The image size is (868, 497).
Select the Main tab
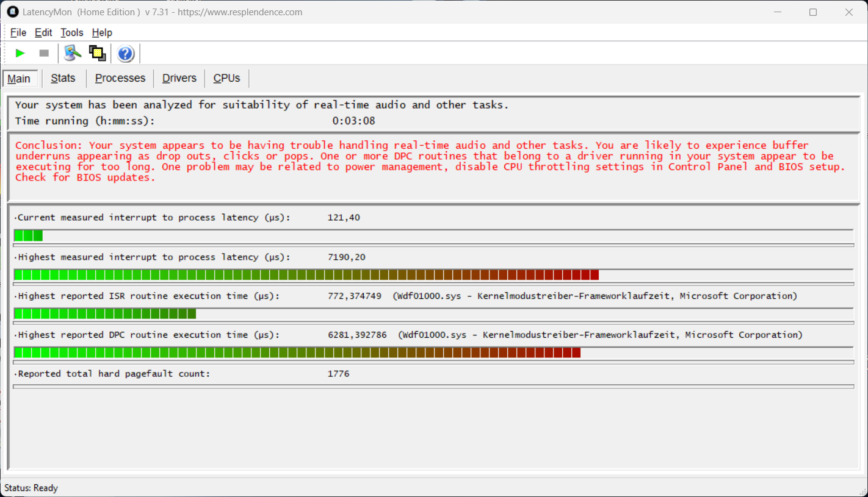pyautogui.click(x=19, y=79)
